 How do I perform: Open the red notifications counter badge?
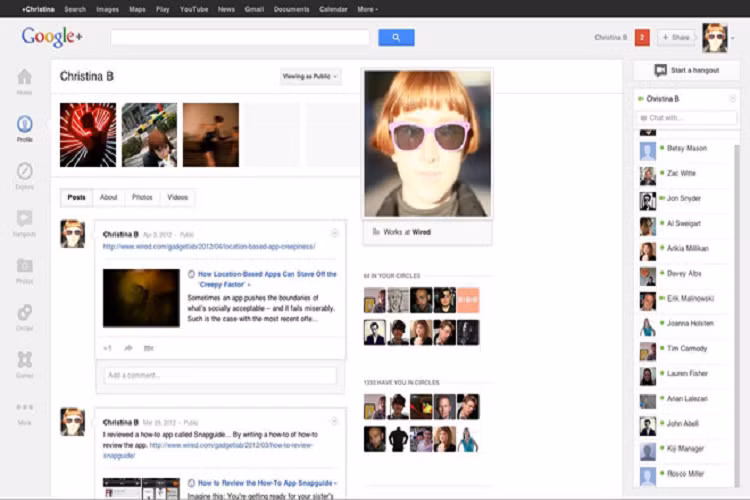[642, 37]
